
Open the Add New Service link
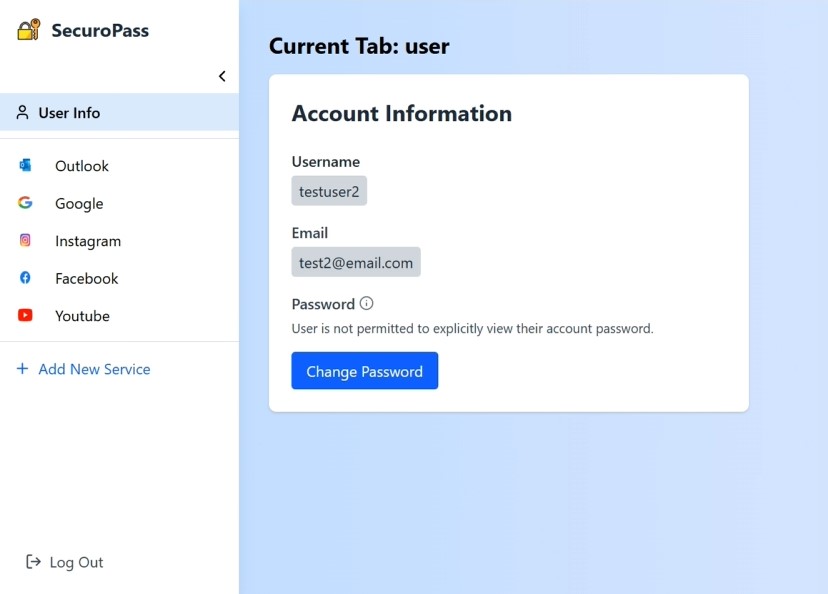point(94,368)
